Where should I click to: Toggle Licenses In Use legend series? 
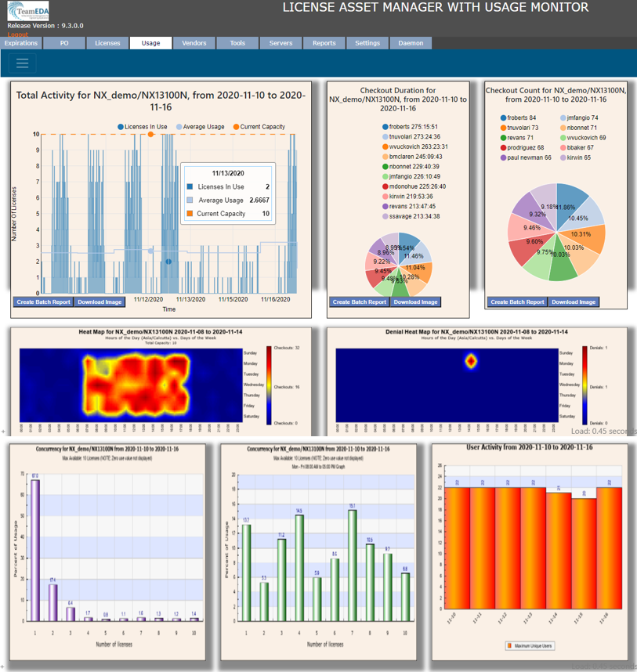pos(142,126)
